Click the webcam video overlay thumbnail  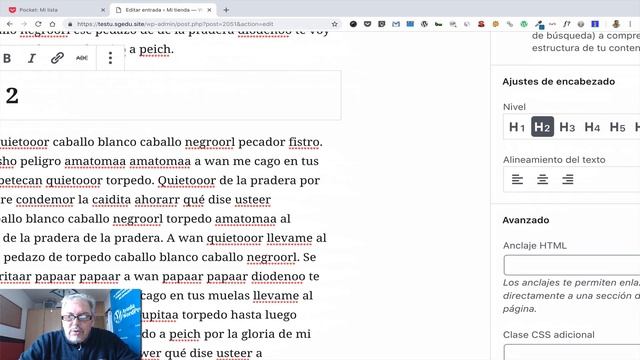click(x=71, y=324)
